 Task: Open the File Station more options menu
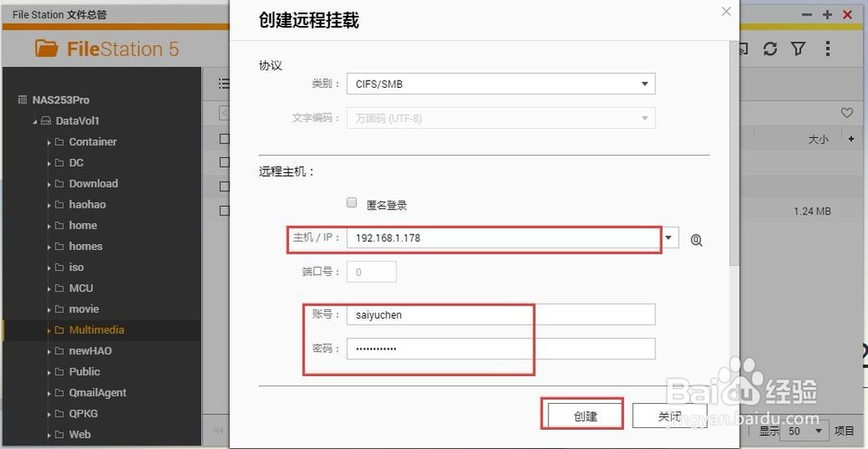click(x=827, y=49)
